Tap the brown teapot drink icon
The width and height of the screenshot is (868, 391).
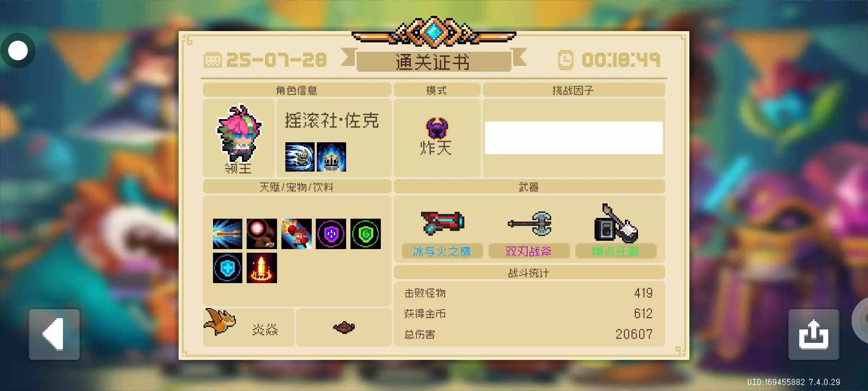[344, 327]
